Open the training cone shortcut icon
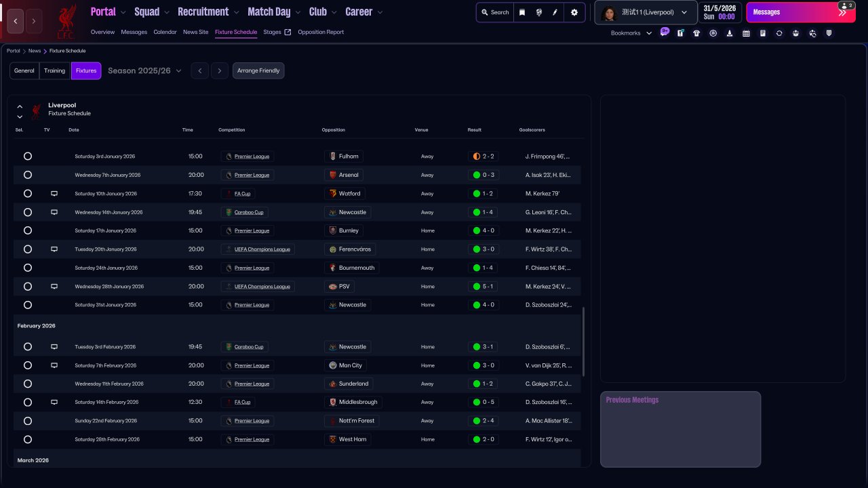 730,33
